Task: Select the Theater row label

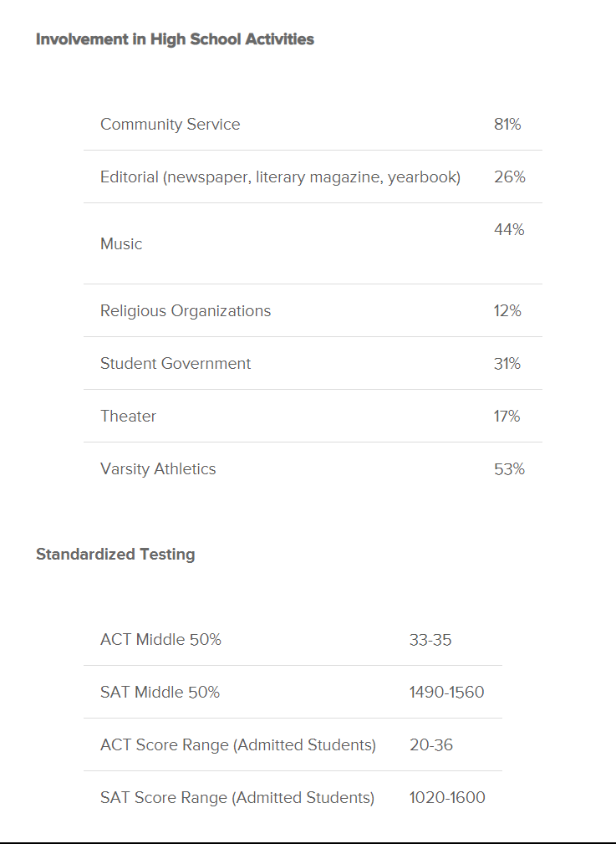Action: coord(128,417)
